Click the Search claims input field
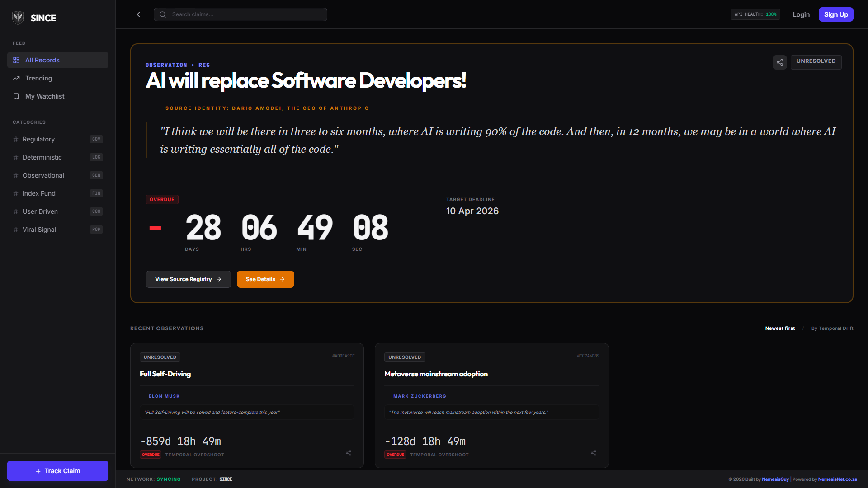Viewport: 868px width, 488px height. [241, 14]
